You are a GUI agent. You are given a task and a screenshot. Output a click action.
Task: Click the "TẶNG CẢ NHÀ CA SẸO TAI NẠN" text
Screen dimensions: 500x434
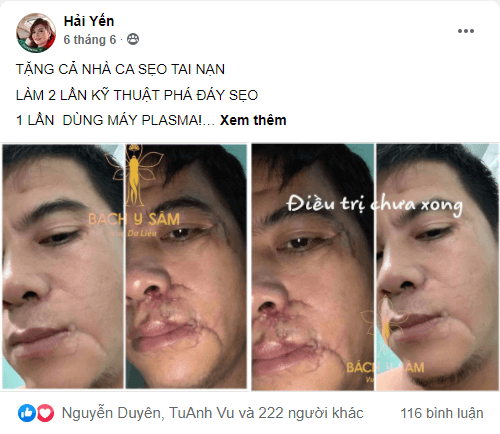pos(120,69)
